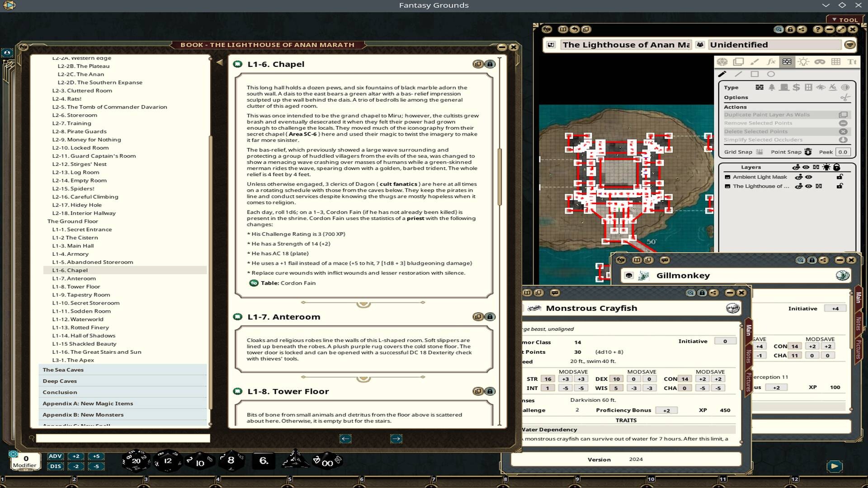The height and width of the screenshot is (488, 868).
Task: Choose the door occluder Type icon
Action: (784, 88)
